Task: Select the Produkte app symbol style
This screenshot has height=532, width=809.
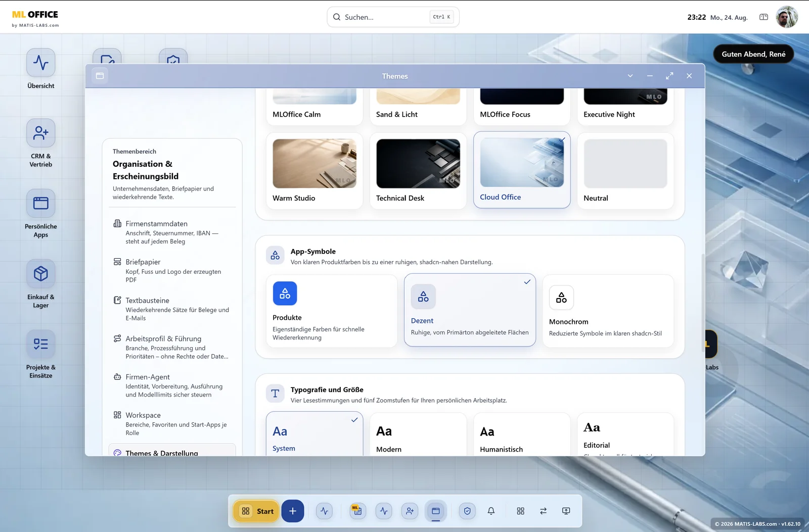Action: 332,311
